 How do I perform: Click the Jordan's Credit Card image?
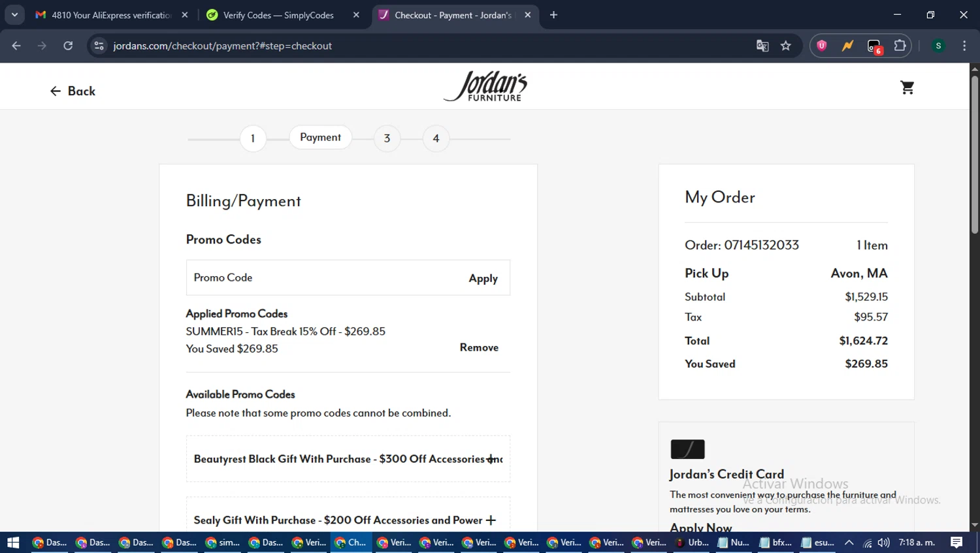tap(687, 449)
